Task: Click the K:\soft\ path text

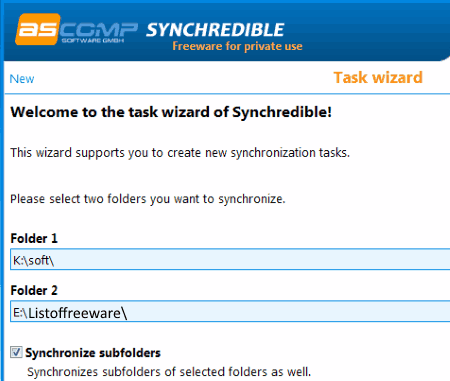Action: (33, 260)
